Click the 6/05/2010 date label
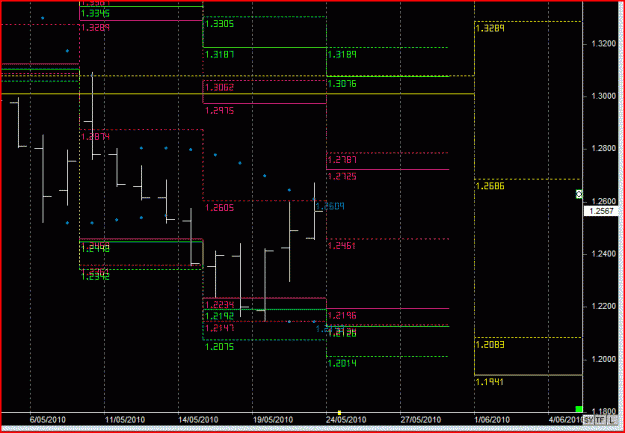The height and width of the screenshot is (433, 625). click(x=48, y=420)
